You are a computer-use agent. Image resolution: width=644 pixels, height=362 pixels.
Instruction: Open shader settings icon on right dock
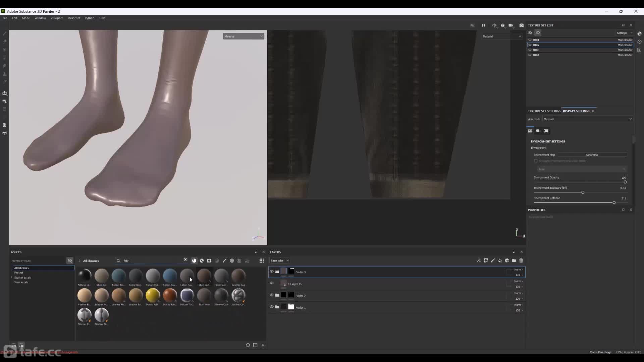[639, 34]
